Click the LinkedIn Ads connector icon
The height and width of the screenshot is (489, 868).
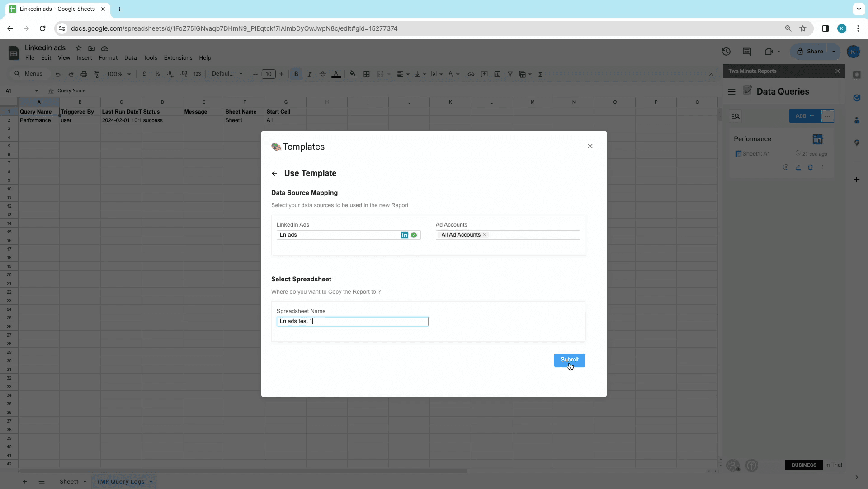pos(405,234)
